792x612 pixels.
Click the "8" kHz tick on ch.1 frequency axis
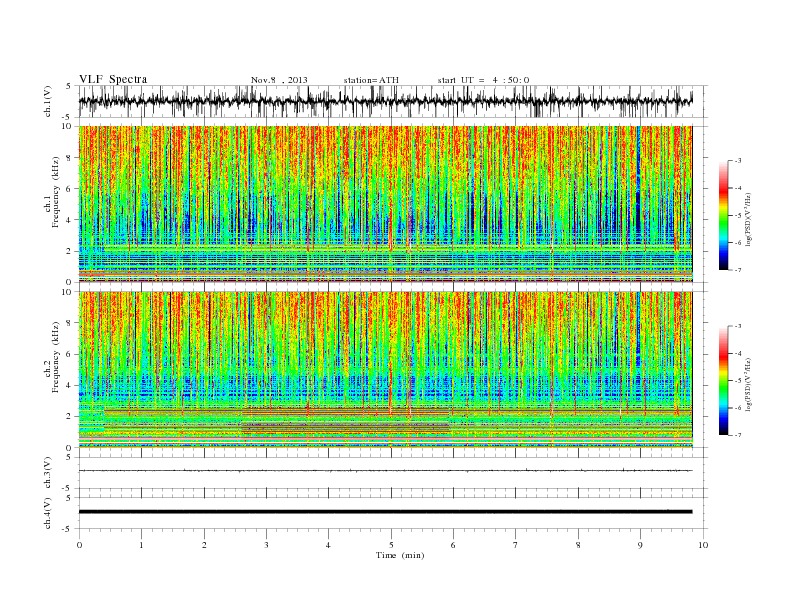(x=70, y=158)
